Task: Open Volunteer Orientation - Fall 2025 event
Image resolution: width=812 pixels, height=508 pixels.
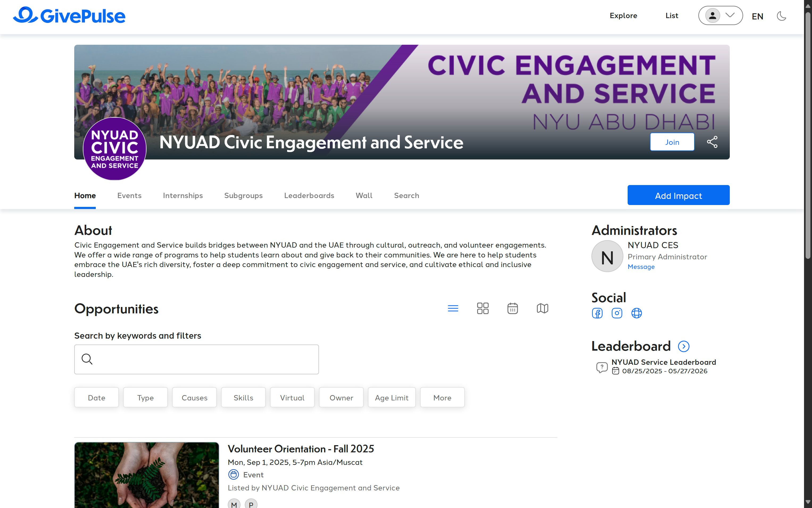Action: (x=301, y=449)
